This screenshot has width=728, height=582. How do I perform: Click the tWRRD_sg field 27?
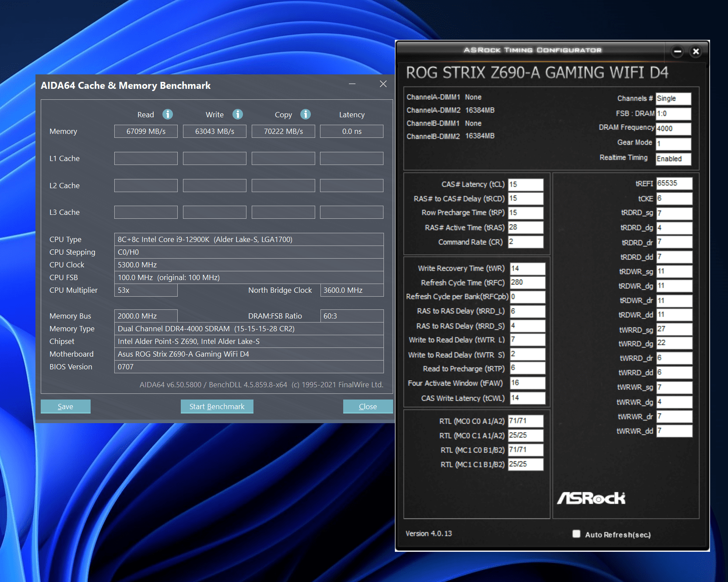[674, 330]
